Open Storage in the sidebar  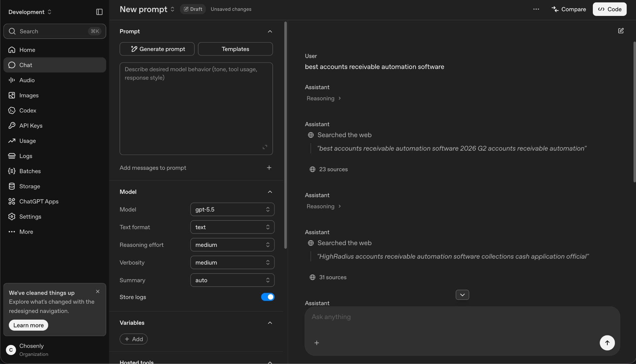(x=55, y=186)
